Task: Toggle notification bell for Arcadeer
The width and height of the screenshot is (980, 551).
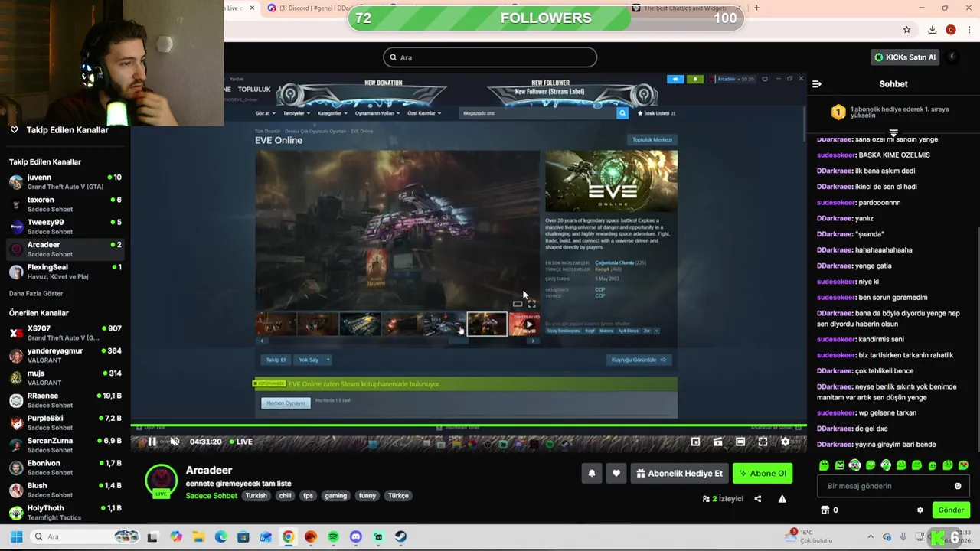Action: pos(591,473)
